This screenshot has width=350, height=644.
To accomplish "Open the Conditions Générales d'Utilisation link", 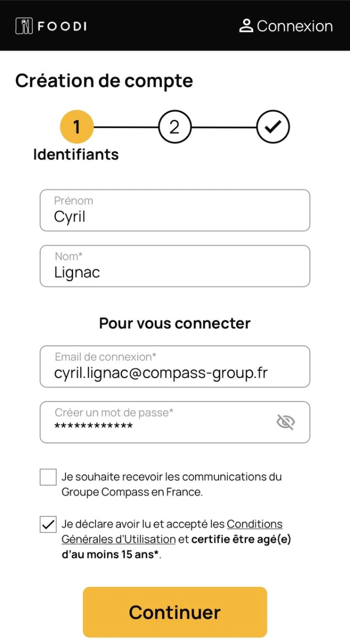I will point(254,524).
